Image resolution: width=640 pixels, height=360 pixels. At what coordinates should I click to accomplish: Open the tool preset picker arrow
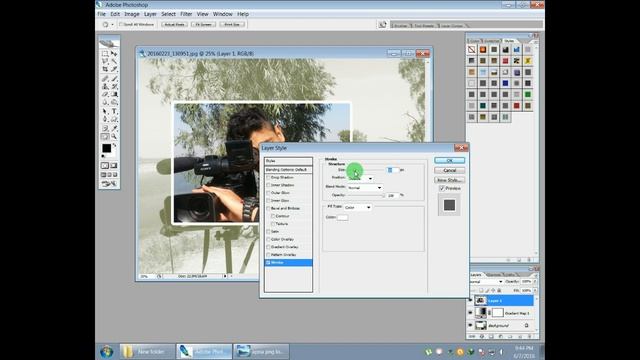[112, 24]
